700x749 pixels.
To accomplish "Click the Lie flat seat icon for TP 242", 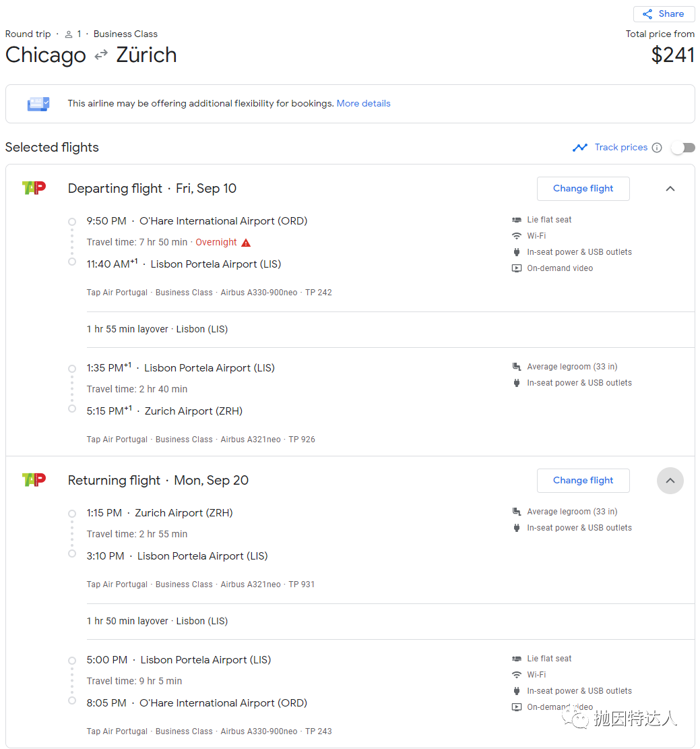I will tap(517, 220).
